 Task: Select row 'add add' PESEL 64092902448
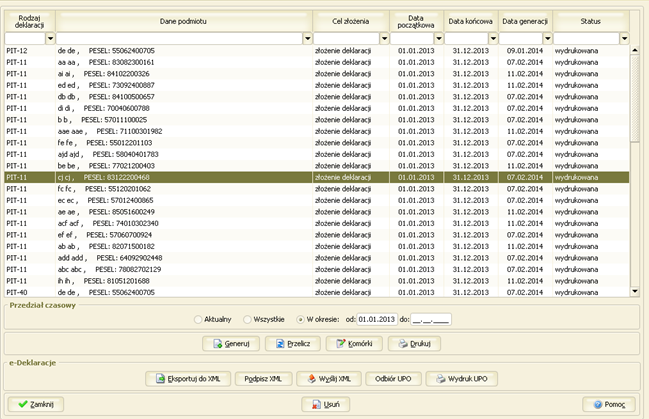click(317, 258)
